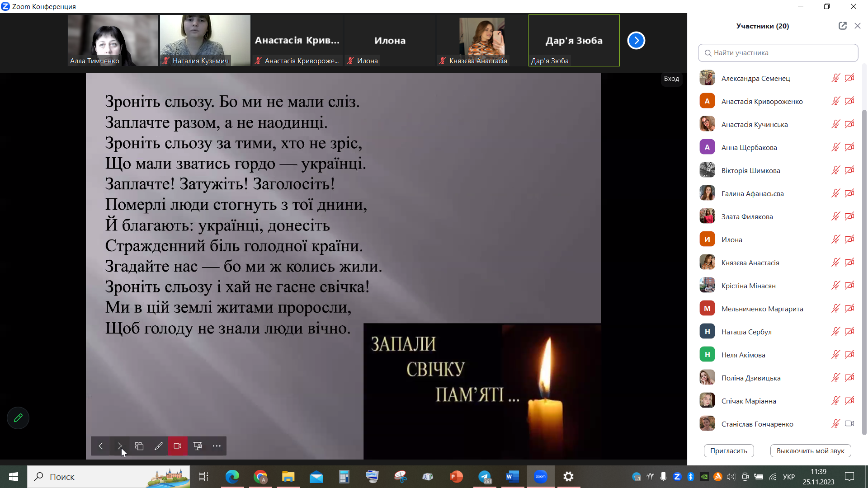The height and width of the screenshot is (488, 868).
Task: Click the Пригласить button
Action: [728, 450]
